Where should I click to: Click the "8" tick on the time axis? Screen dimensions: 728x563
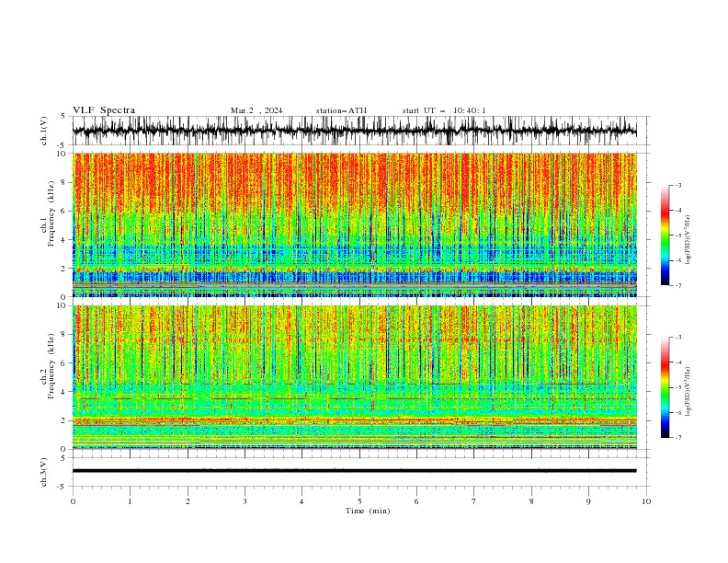pyautogui.click(x=531, y=501)
